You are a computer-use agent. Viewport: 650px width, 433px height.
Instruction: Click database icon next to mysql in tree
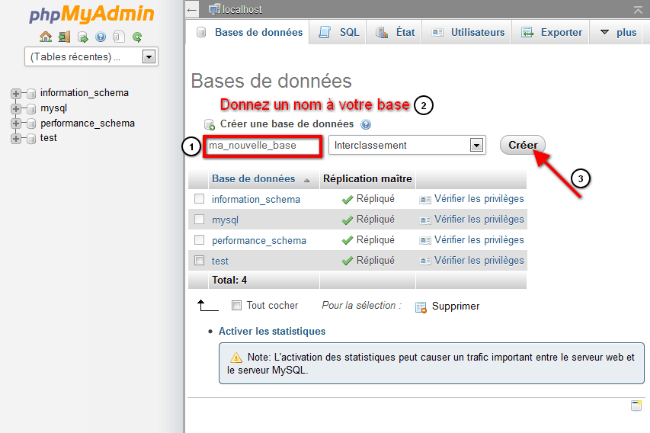pos(31,109)
